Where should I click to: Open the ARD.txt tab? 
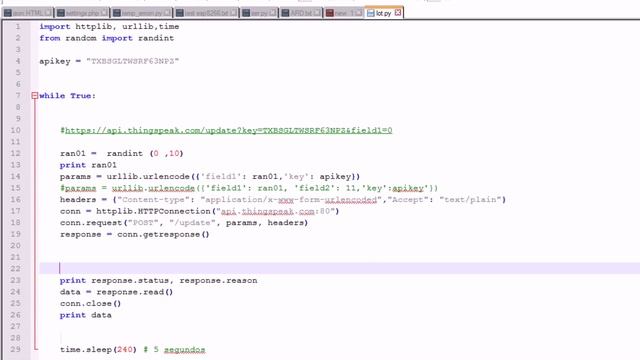click(301, 13)
